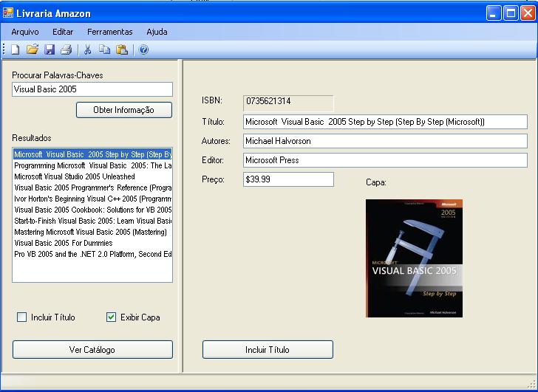
Task: Enable the Incluir Título checkbox
Action: pos(21,317)
